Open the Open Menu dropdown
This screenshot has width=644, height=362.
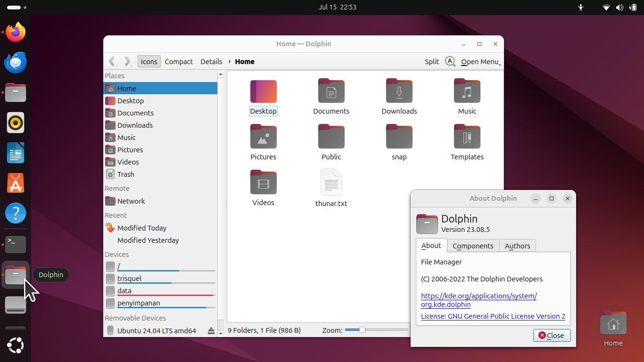[480, 61]
